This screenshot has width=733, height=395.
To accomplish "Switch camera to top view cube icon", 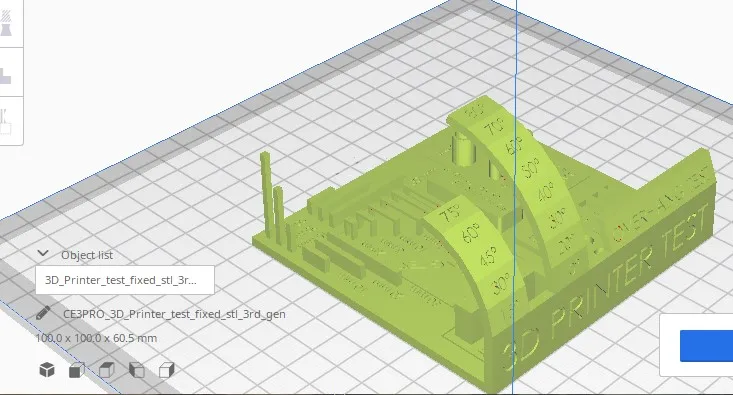I will coord(107,370).
